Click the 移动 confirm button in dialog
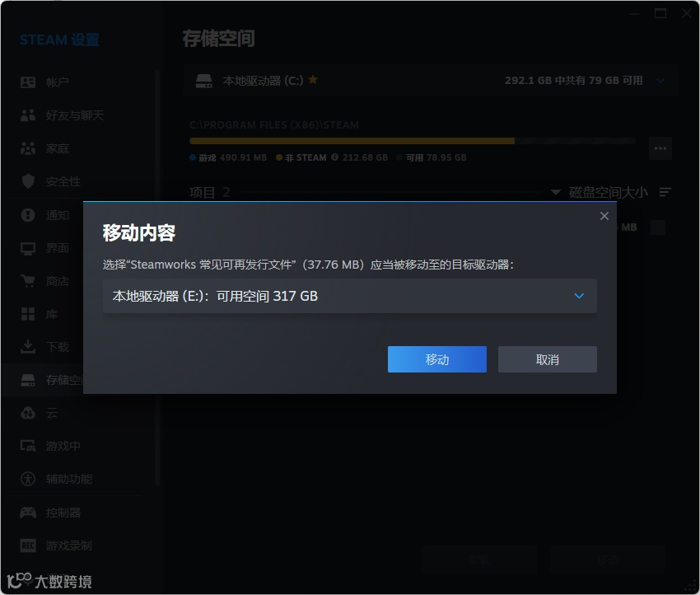This screenshot has height=595, width=700. click(436, 359)
